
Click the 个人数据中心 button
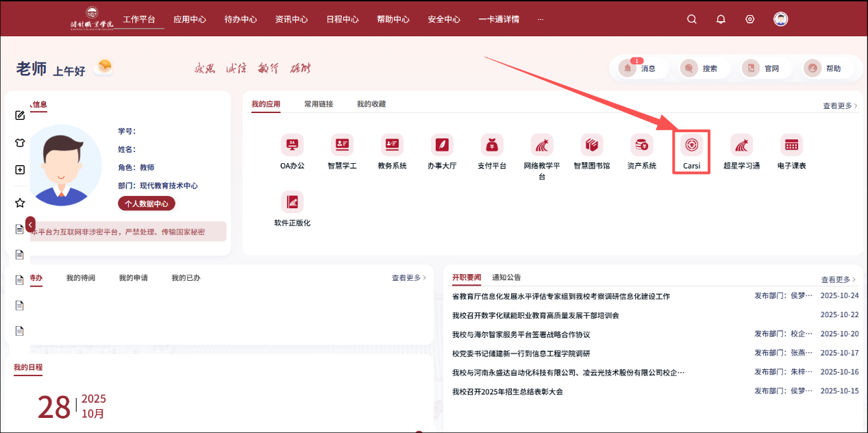pos(147,203)
